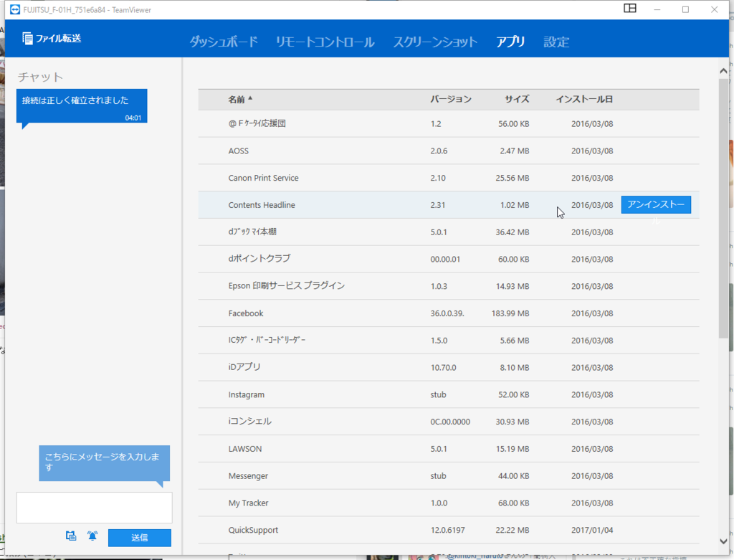The image size is (734, 560).
Task: Click the chat message input field
Action: tap(95, 507)
